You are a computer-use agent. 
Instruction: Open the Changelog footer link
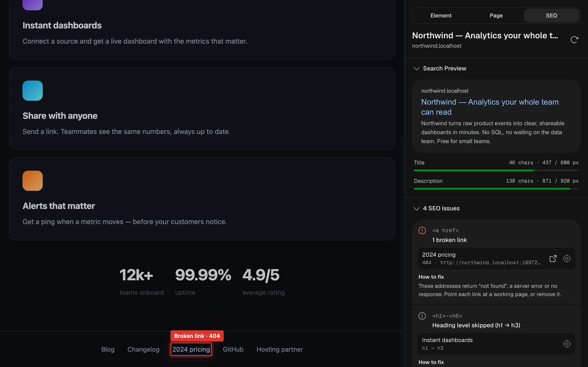coord(143,349)
